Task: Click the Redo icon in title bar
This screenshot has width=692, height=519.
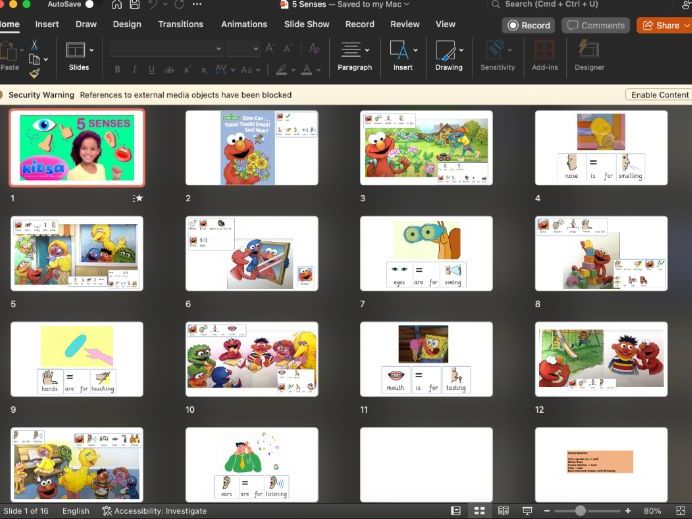Action: tap(179, 4)
